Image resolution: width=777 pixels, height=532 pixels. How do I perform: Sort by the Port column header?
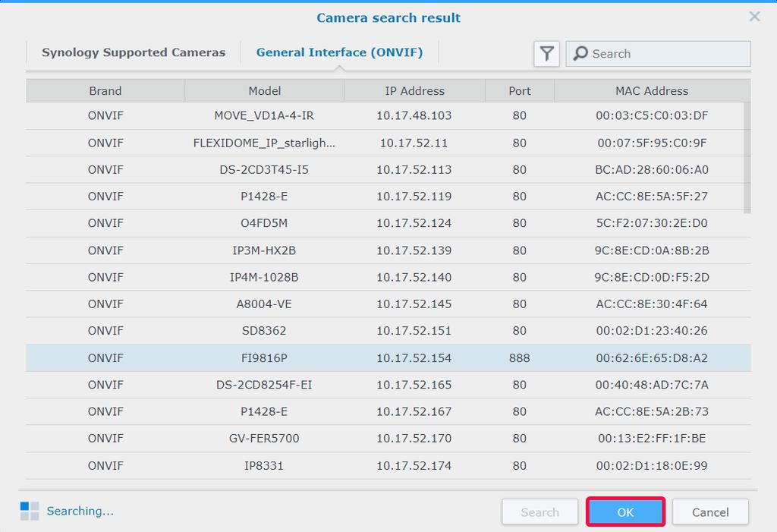pos(519,91)
